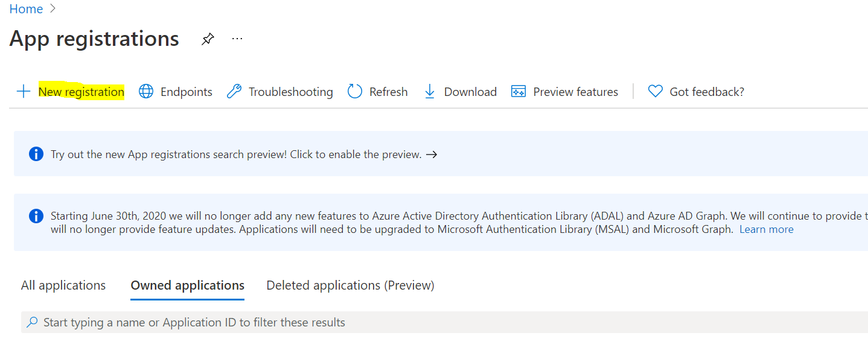This screenshot has height=356, width=868.
Task: Pin the App registrations page
Action: pyautogui.click(x=208, y=39)
